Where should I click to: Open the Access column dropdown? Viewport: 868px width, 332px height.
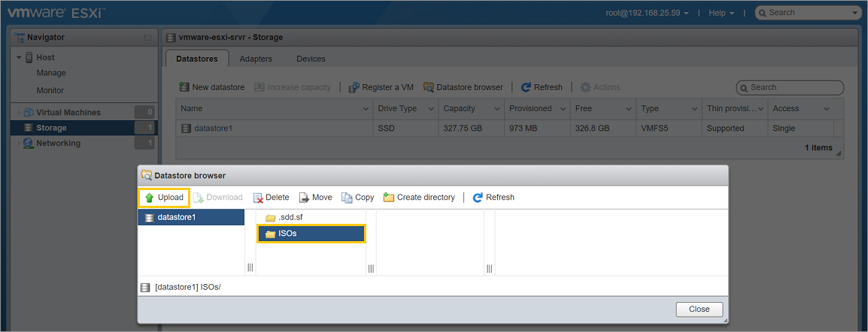point(827,109)
